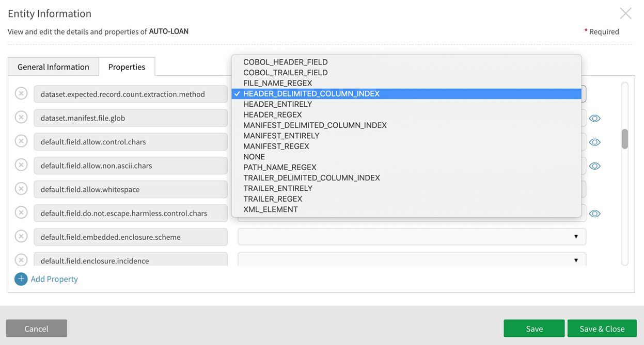Expand the default.field.enclosure.incidence dropdown
This screenshot has height=345, width=644.
pos(412,260)
